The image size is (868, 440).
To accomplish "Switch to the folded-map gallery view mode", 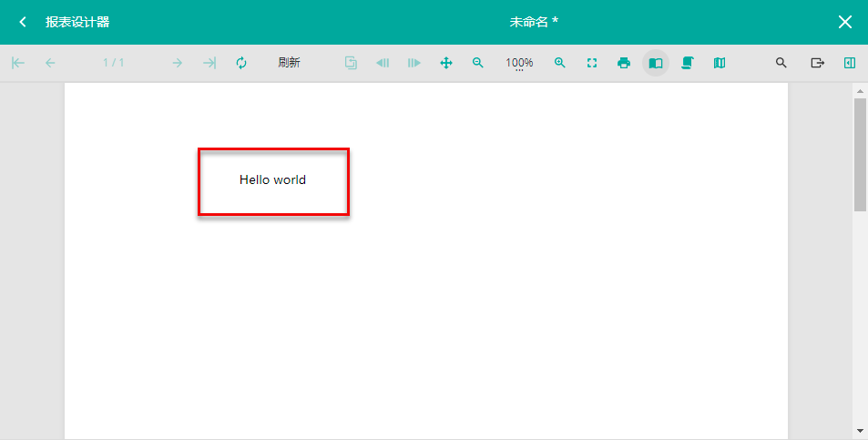I will pos(720,63).
